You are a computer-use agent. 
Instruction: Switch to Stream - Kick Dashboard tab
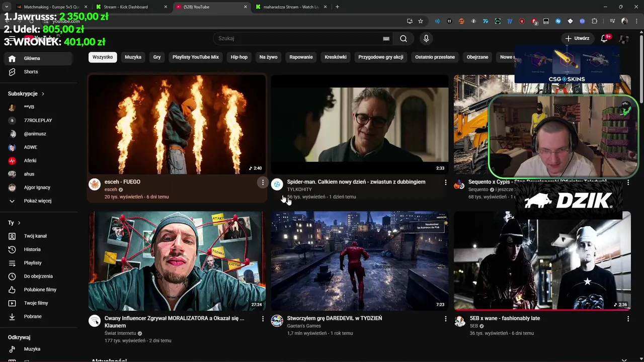click(x=132, y=7)
